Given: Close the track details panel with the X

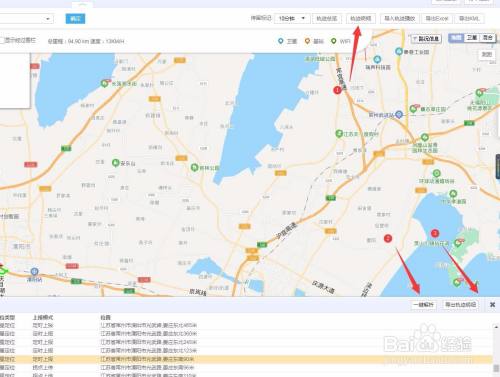Looking at the screenshot, I should pyautogui.click(x=492, y=305).
